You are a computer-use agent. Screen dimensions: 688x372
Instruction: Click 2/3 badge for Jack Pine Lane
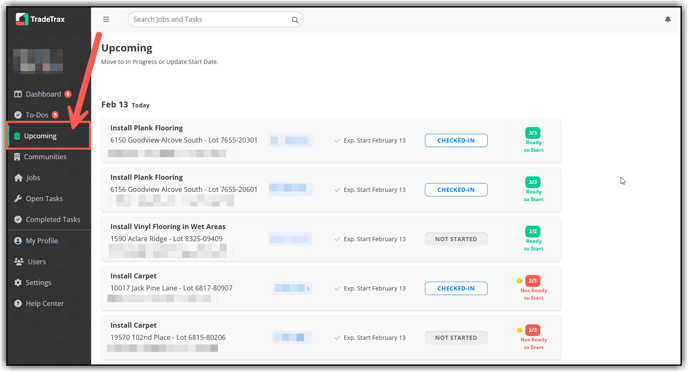[x=533, y=281]
